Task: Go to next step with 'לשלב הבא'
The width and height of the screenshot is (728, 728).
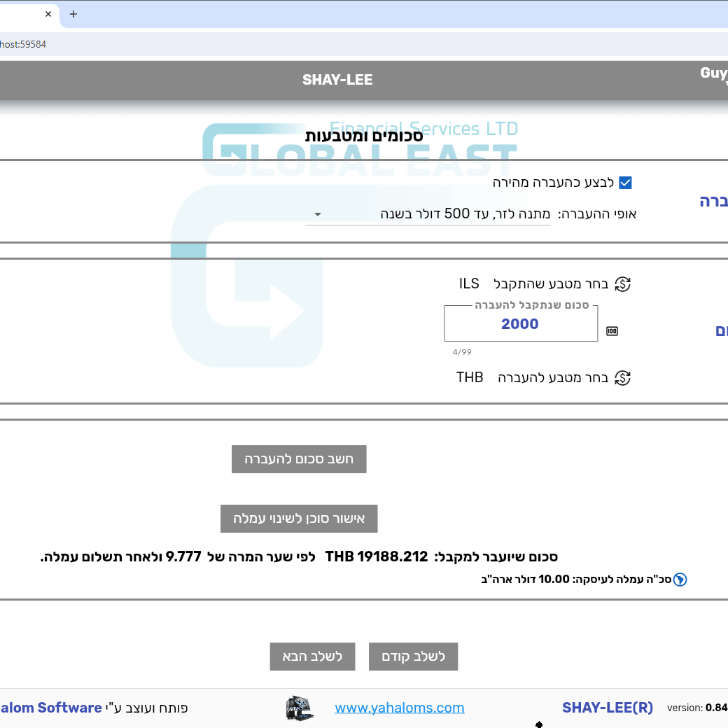Action: click(x=312, y=657)
